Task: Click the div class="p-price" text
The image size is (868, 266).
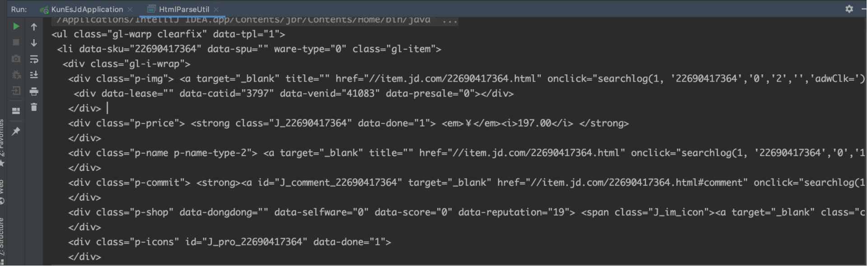Action: coord(126,123)
